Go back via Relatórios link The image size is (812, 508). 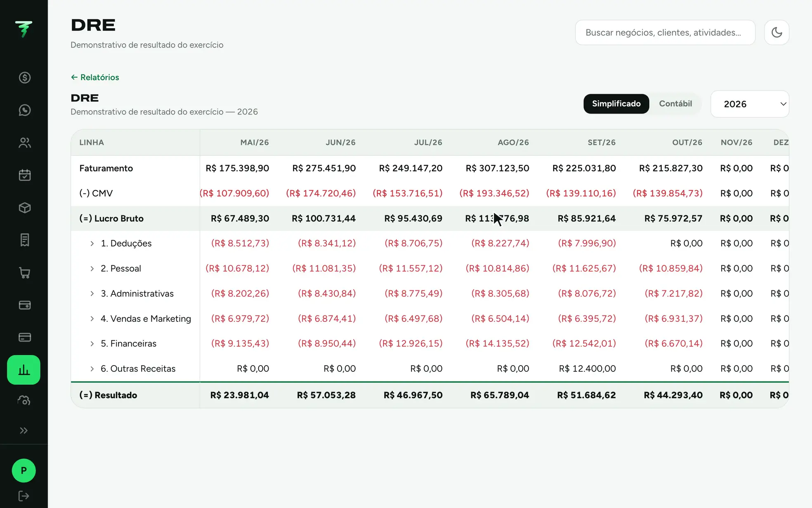point(95,77)
